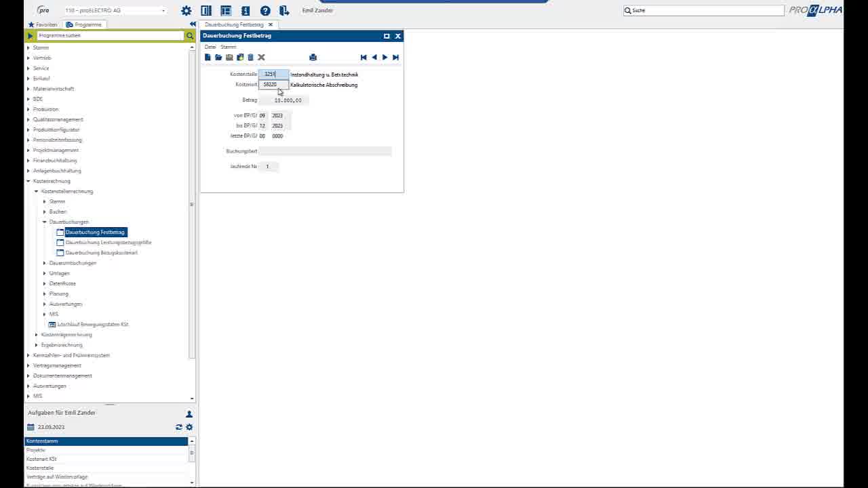
Task: Click the magnifier in program search box
Action: (190, 35)
